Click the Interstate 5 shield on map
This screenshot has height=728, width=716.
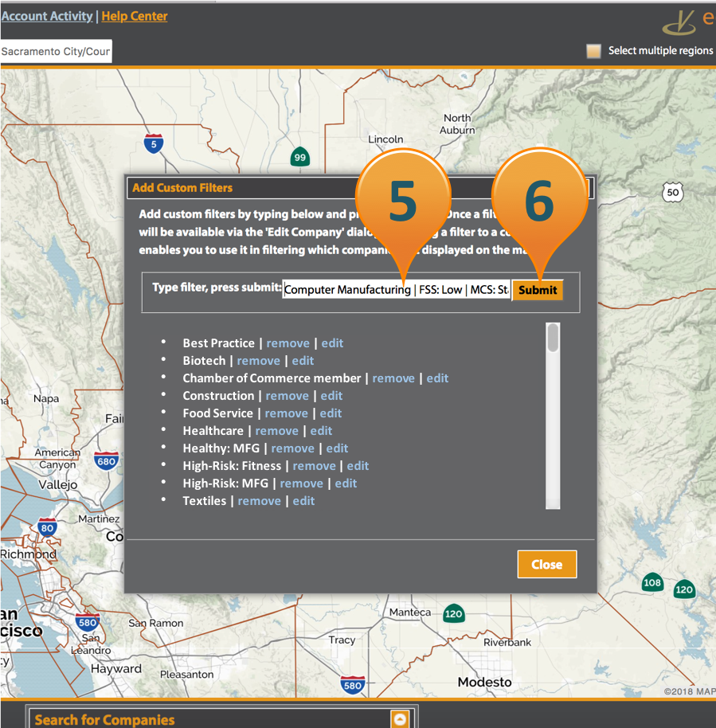(x=154, y=143)
